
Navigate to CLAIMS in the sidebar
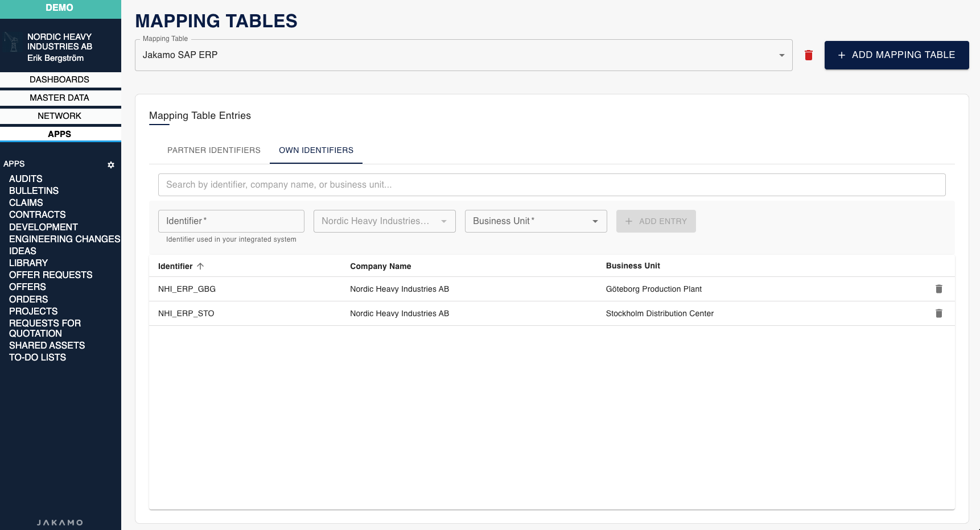coord(26,202)
